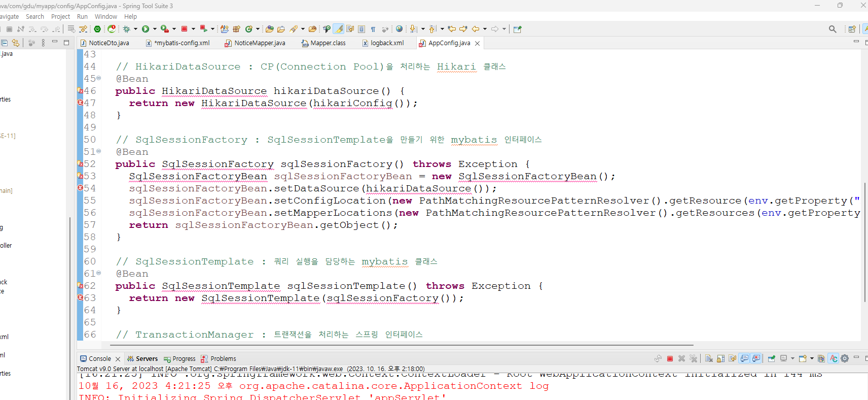
Task: Click the Run Last Tool coverage icon
Action: 164,29
